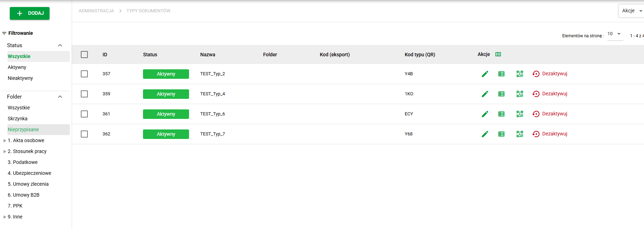Expand the '1. Akta osobowe' folder
This screenshot has height=229, width=644.
coord(5,141)
